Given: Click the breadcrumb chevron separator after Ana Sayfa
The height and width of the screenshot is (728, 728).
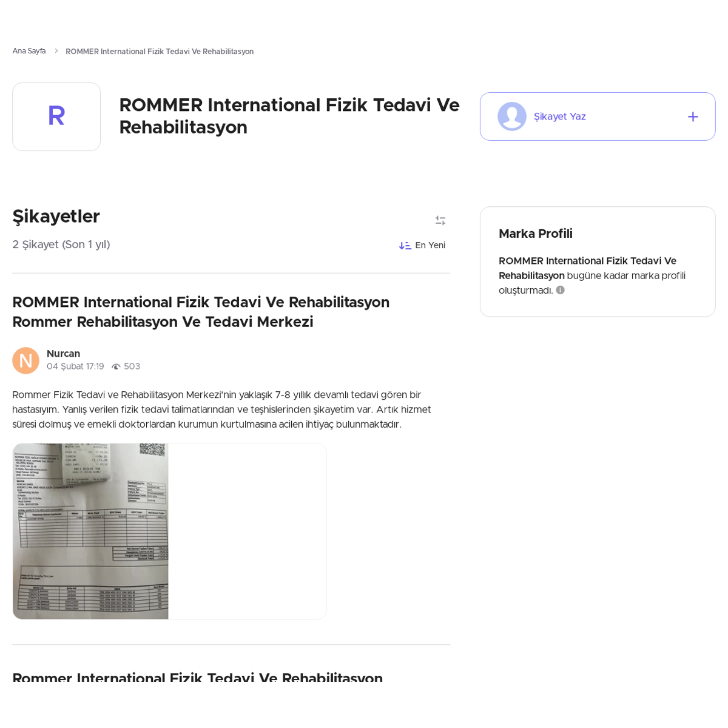Looking at the screenshot, I should tap(56, 52).
